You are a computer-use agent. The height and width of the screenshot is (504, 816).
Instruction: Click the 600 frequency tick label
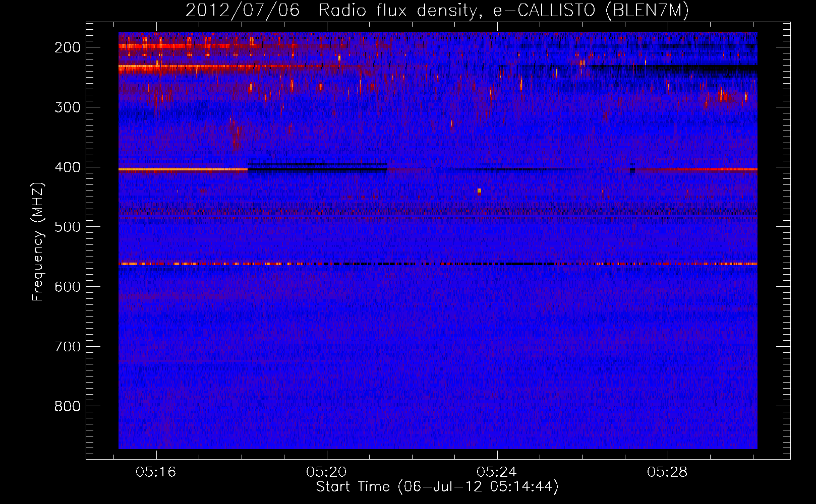[68, 287]
